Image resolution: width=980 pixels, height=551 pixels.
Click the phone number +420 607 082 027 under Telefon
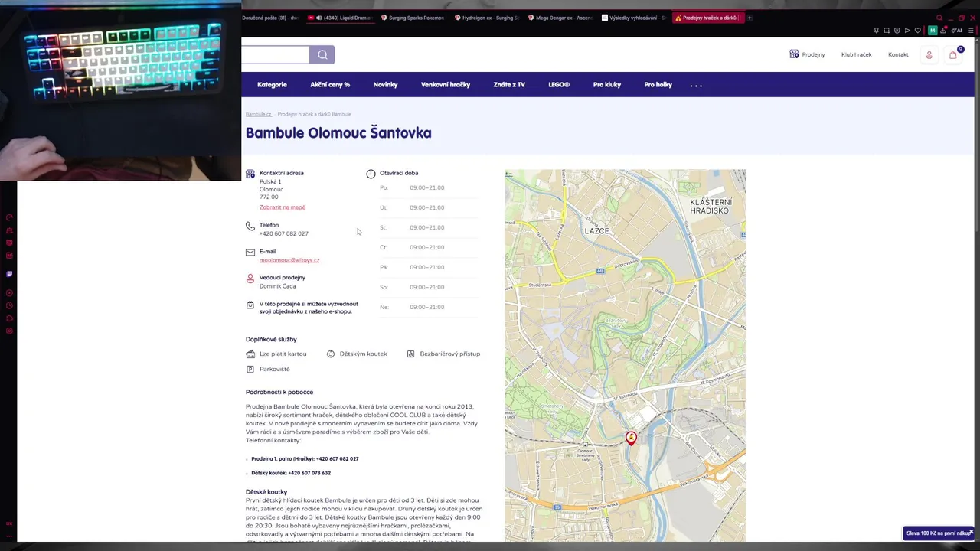pos(284,233)
